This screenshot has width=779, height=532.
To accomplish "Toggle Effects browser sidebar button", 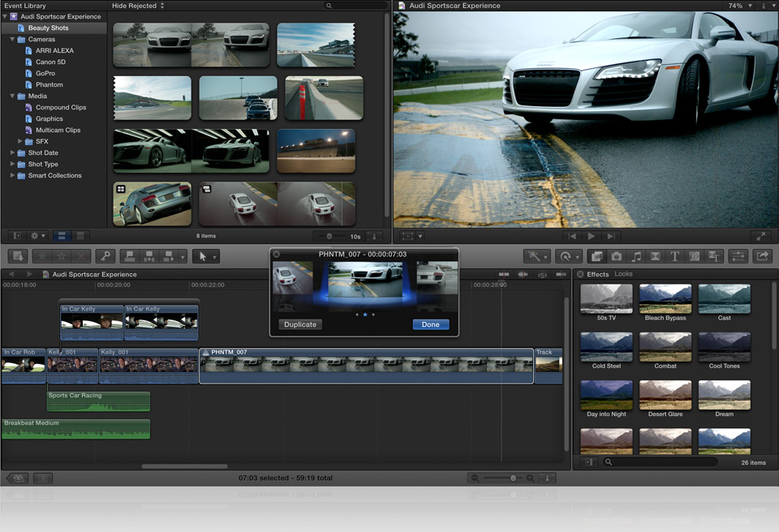I will click(x=588, y=462).
